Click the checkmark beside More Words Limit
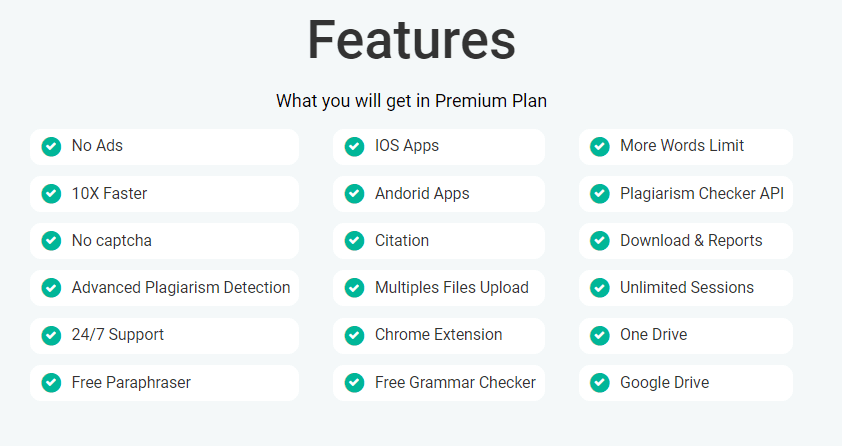The width and height of the screenshot is (842, 446). coord(600,146)
